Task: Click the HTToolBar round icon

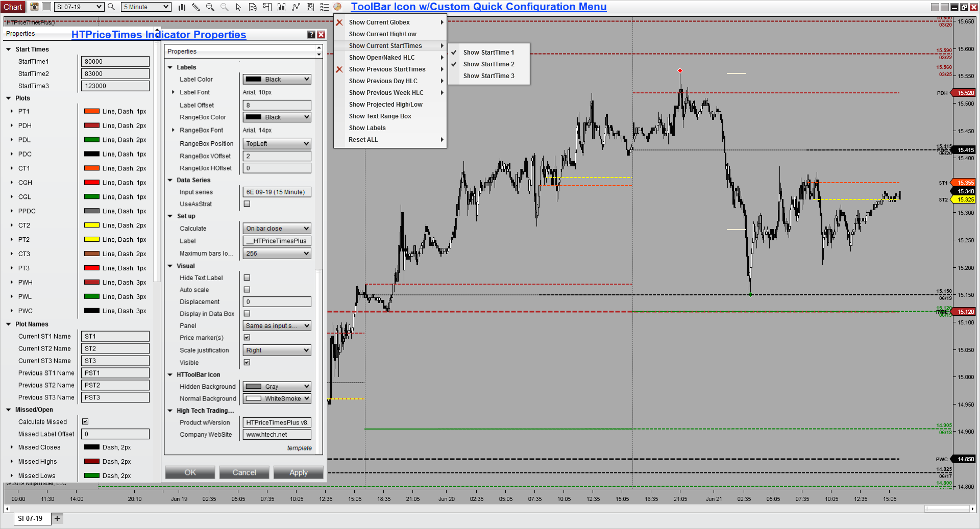Action: [x=337, y=7]
